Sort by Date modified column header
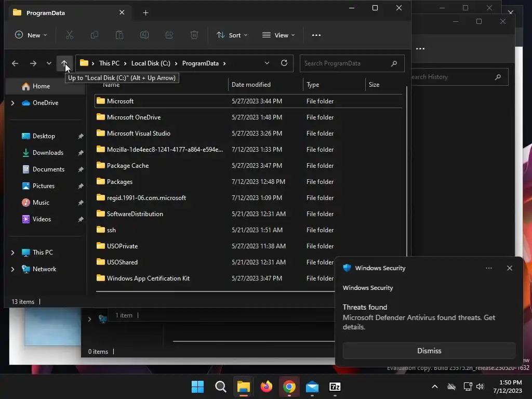532x399 pixels. (x=265, y=85)
